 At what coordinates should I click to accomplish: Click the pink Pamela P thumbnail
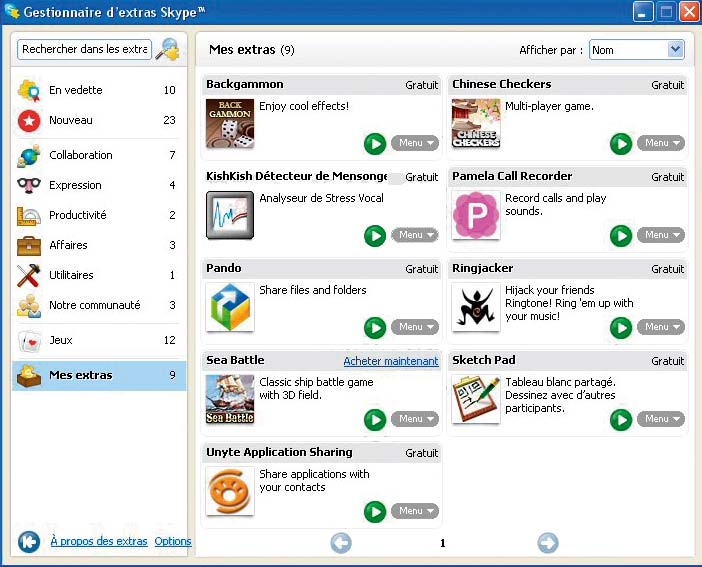pyautogui.click(x=476, y=215)
